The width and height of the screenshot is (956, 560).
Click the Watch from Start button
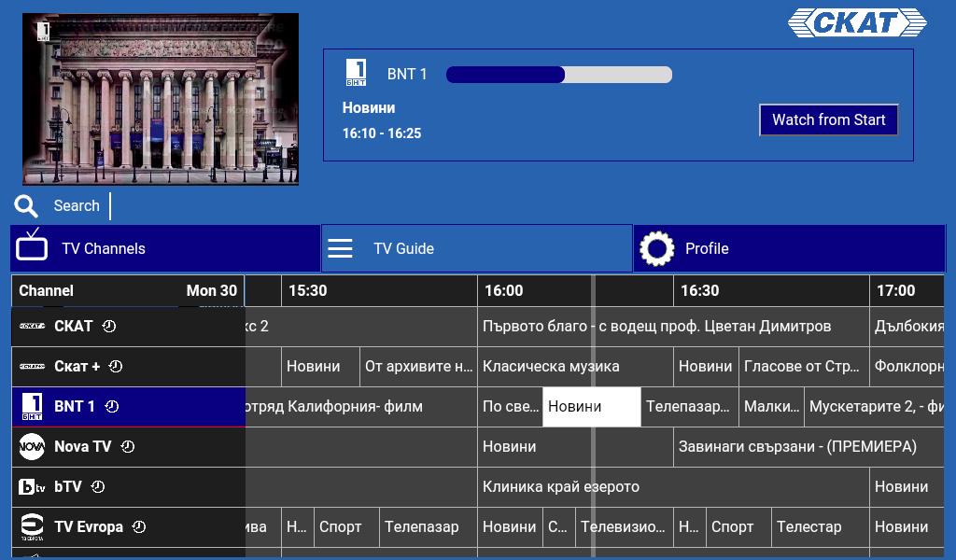[x=829, y=120]
